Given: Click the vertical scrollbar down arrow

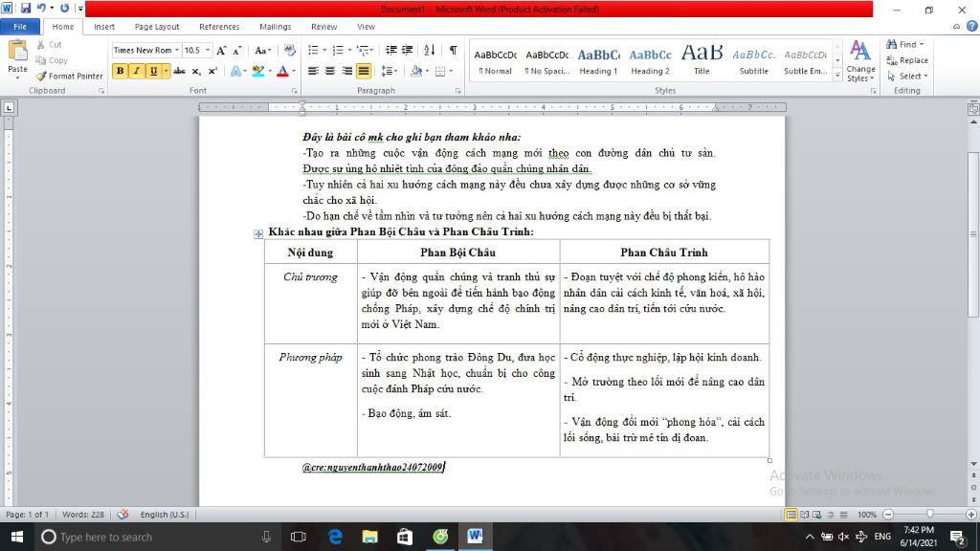Looking at the screenshot, I should coord(973,464).
